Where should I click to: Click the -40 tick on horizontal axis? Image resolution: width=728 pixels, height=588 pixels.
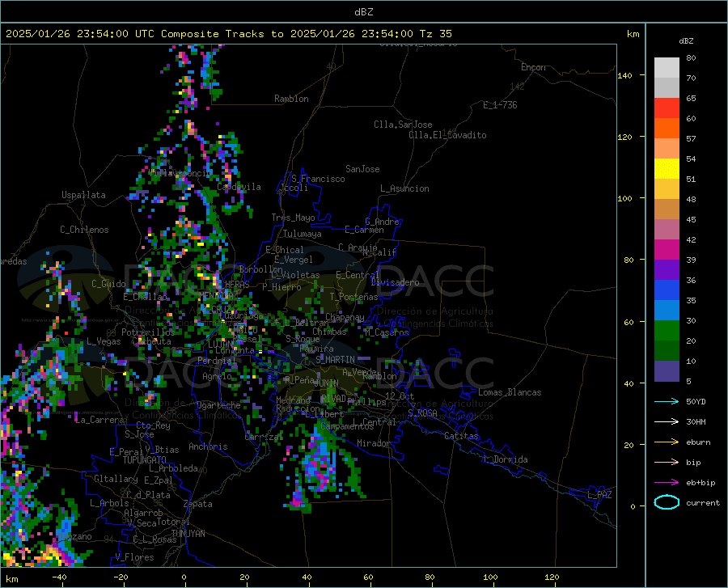[x=59, y=577]
